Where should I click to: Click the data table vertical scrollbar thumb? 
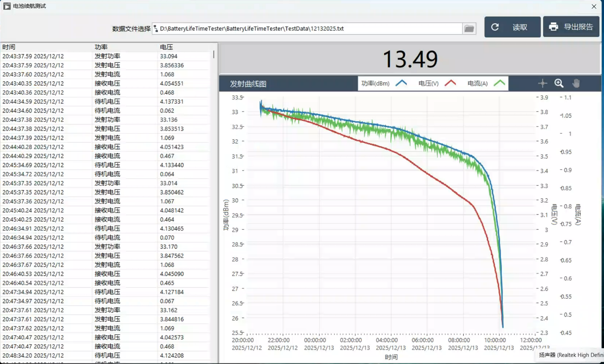click(x=214, y=54)
